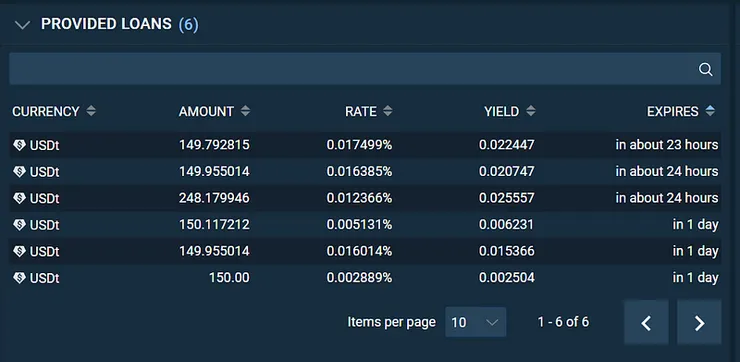This screenshot has height=362, width=740.
Task: Select amount 150.117212
Action: 214,224
